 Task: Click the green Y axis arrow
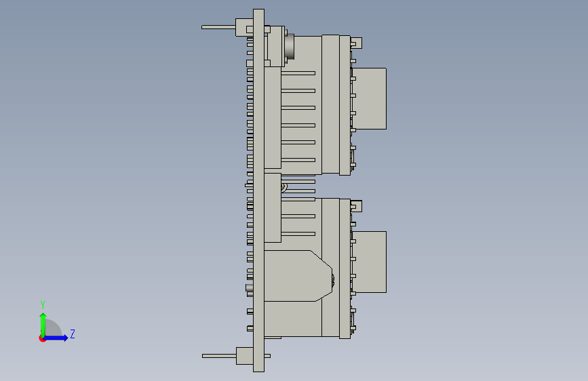point(43,324)
